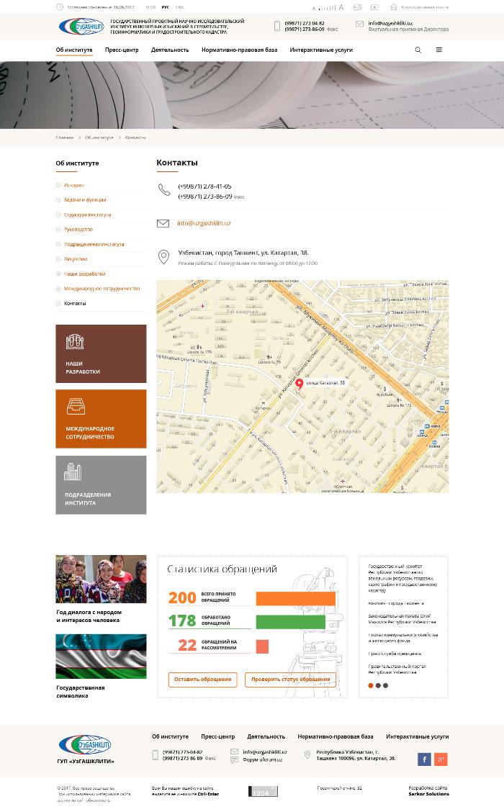Click the Оставить обращение button
The height and width of the screenshot is (812, 504).
coord(202,680)
